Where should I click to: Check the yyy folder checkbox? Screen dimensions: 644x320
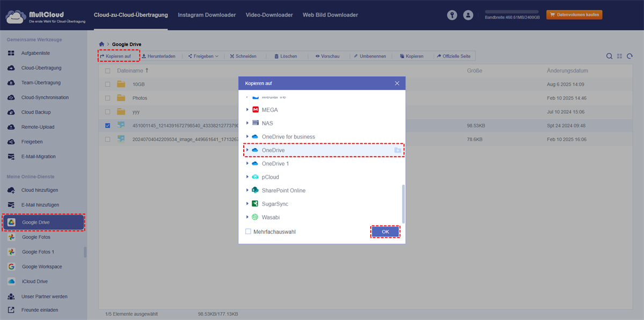click(108, 112)
